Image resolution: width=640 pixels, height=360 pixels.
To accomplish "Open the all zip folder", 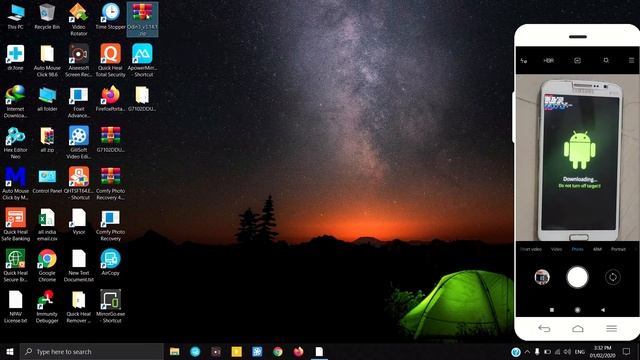I will (47, 140).
